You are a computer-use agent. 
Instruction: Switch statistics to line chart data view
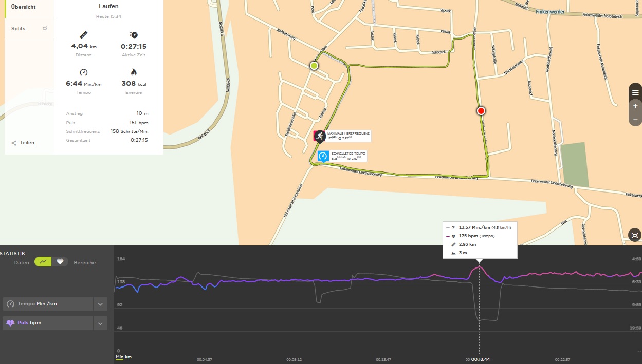coord(43,262)
